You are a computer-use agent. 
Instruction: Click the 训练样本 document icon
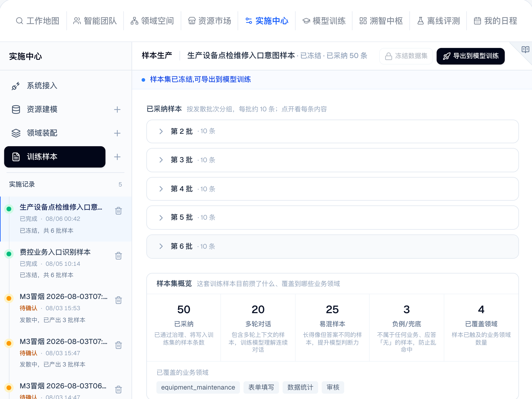click(x=16, y=157)
